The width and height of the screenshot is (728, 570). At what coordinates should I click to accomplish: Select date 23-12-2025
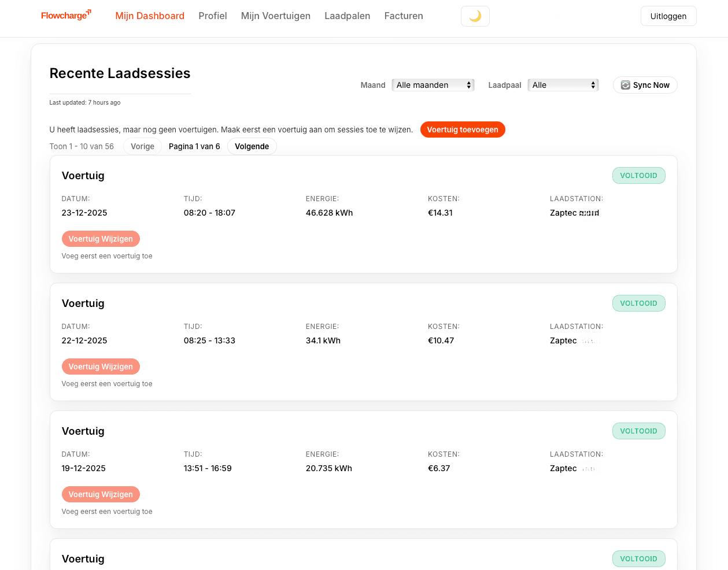click(x=84, y=213)
